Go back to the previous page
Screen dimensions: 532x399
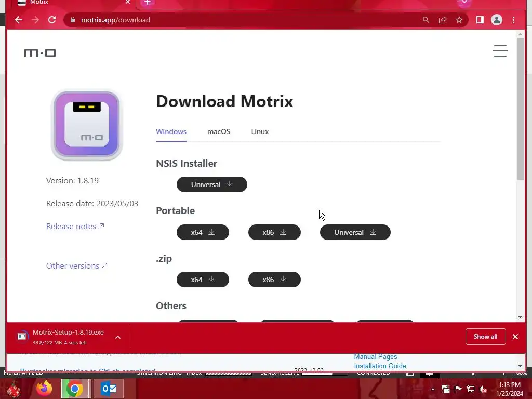pos(19,20)
